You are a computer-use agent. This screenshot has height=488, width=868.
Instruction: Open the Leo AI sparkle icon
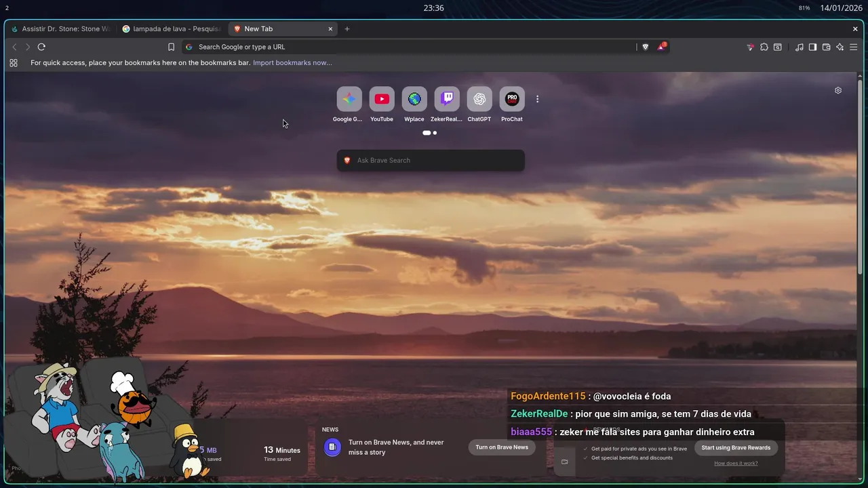pos(840,47)
